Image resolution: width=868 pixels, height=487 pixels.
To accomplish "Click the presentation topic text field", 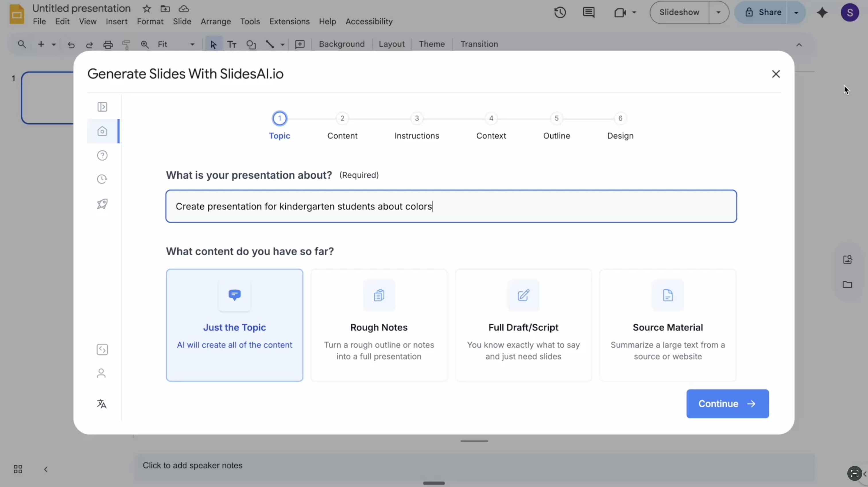I will (451, 206).
